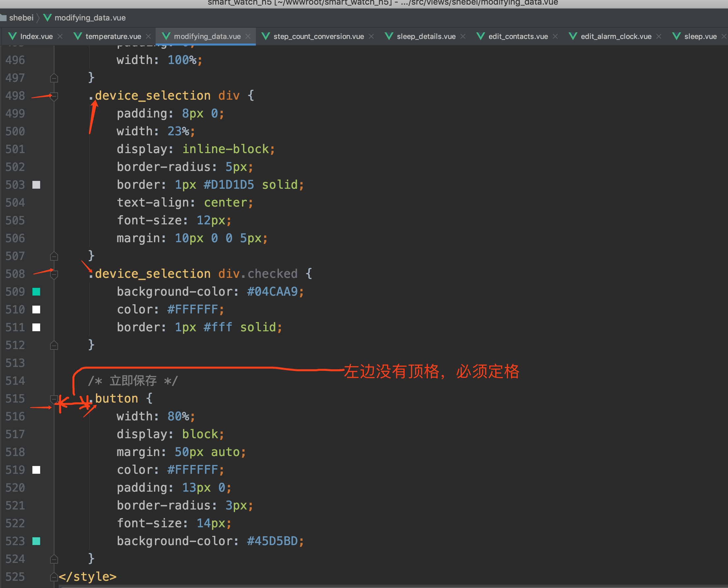The width and height of the screenshot is (728, 588).
Task: Collapse the .button rule fold on line 515
Action: tap(54, 399)
